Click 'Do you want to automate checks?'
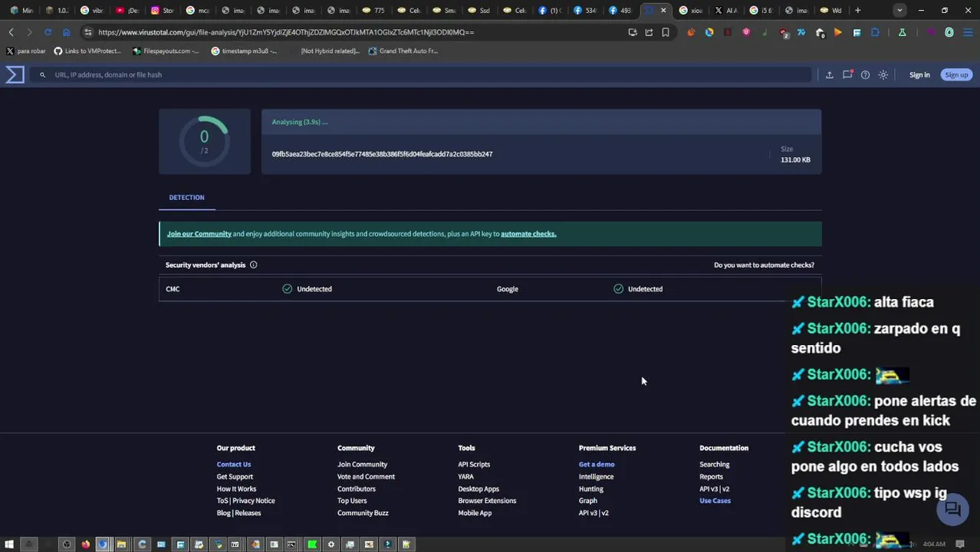Viewport: 980px width, 552px height. click(x=764, y=265)
